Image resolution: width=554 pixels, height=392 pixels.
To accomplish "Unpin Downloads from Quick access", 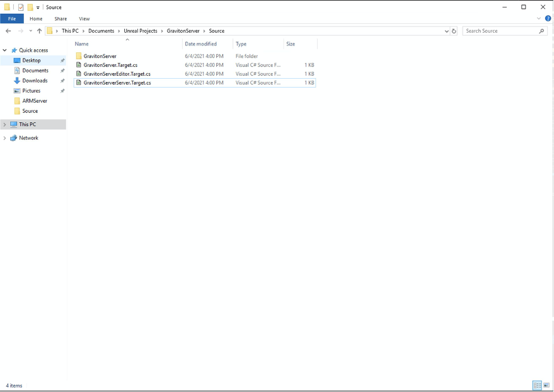I will 62,80.
